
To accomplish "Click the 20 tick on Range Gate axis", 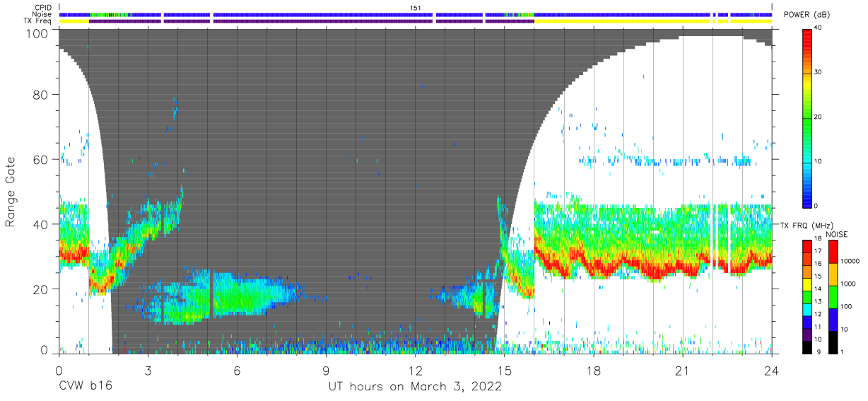I will [x=40, y=289].
